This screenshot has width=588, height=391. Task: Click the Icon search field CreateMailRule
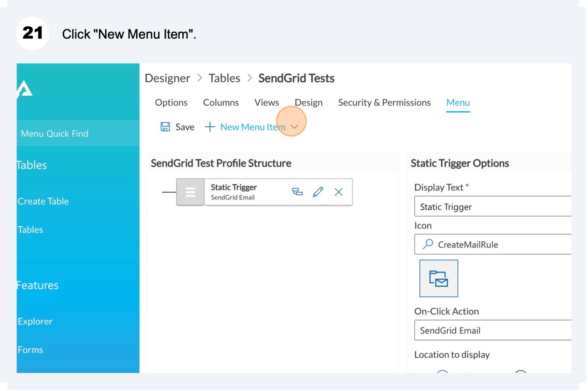493,245
